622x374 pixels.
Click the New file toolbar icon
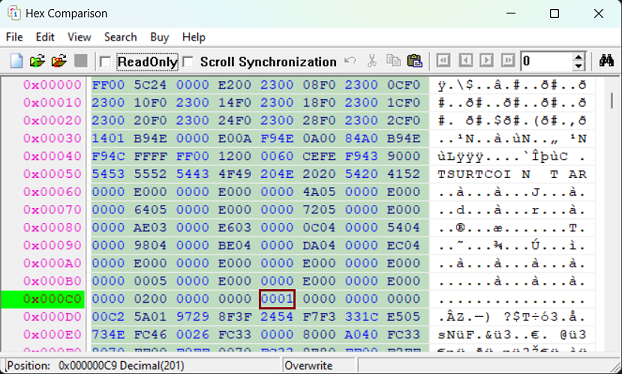(17, 61)
